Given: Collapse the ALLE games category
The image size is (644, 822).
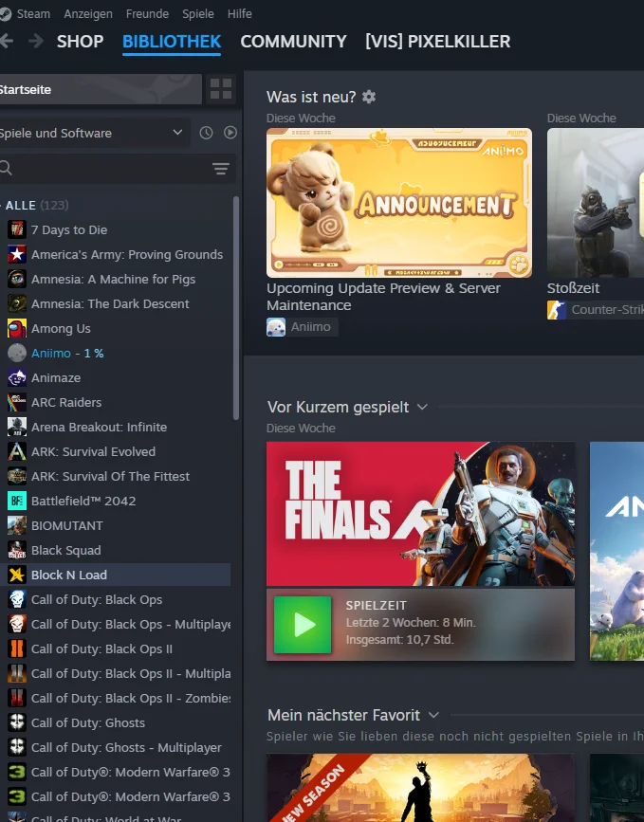Looking at the screenshot, I should (21, 205).
